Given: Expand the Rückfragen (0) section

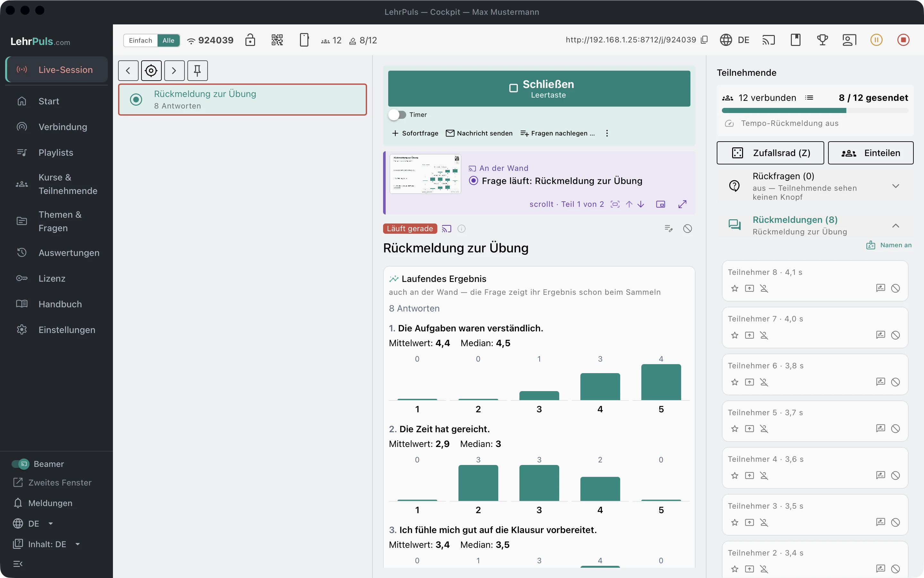Looking at the screenshot, I should click(x=895, y=186).
